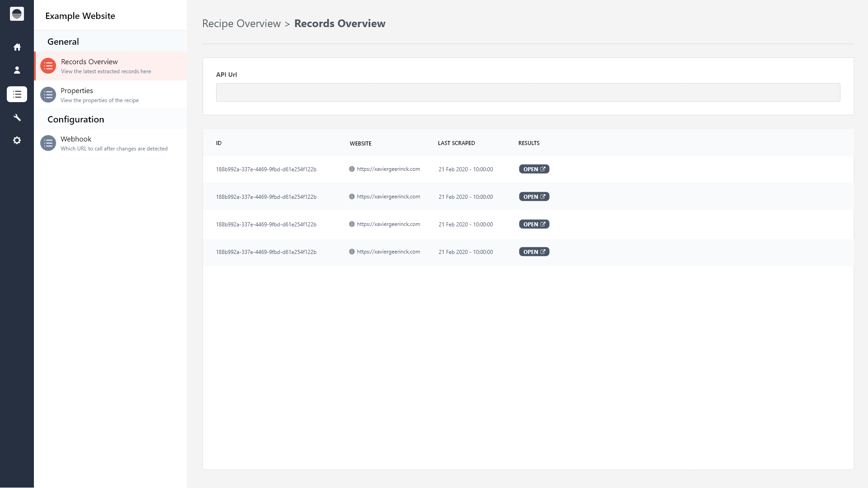
Task: Click the home icon in sidebar
Action: click(17, 47)
